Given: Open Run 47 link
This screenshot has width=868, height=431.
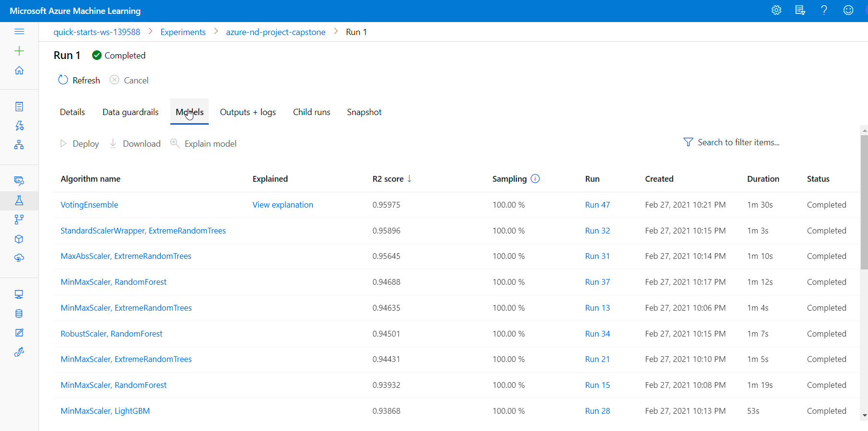Looking at the screenshot, I should [x=597, y=205].
